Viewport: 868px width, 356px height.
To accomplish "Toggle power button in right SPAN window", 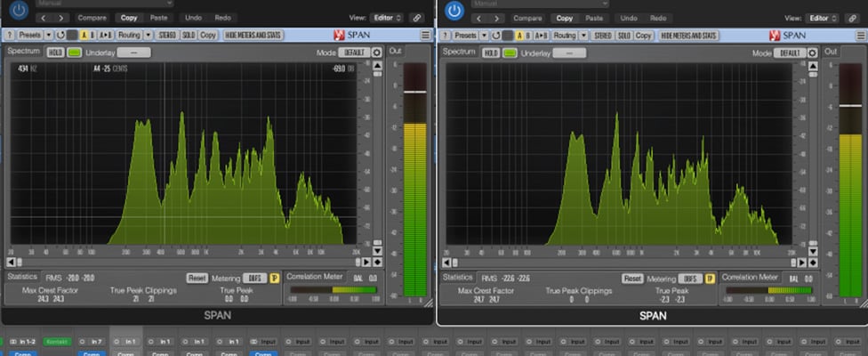I will click(454, 10).
